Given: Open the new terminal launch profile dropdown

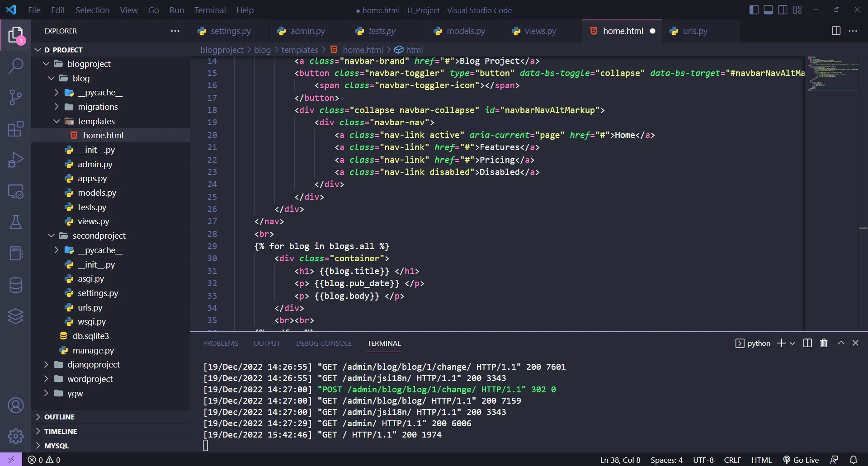Looking at the screenshot, I should tap(793, 344).
